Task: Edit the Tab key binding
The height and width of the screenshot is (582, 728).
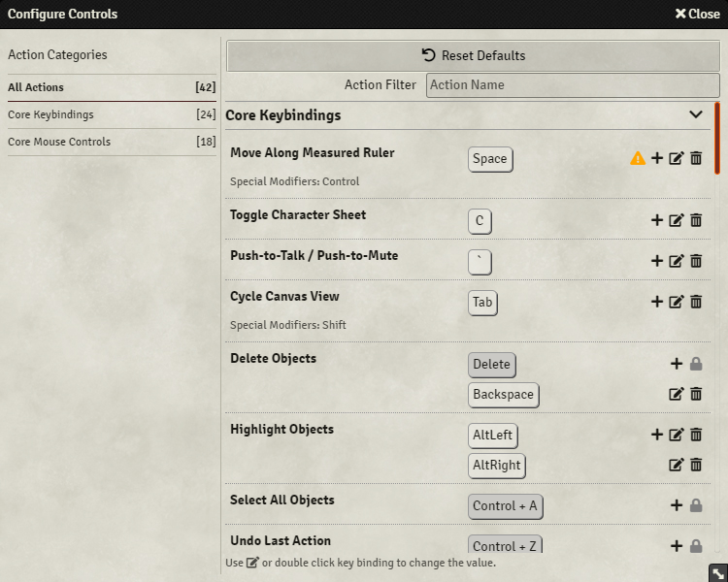Action: (x=676, y=302)
